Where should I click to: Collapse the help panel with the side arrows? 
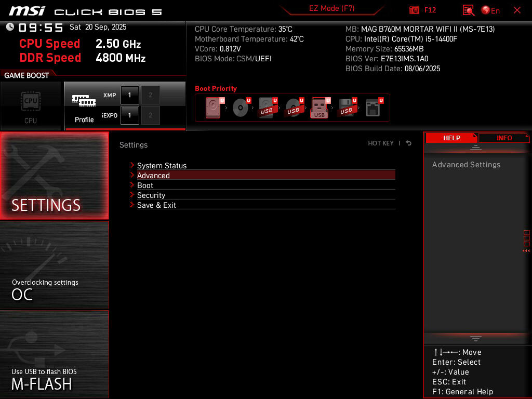[526, 251]
